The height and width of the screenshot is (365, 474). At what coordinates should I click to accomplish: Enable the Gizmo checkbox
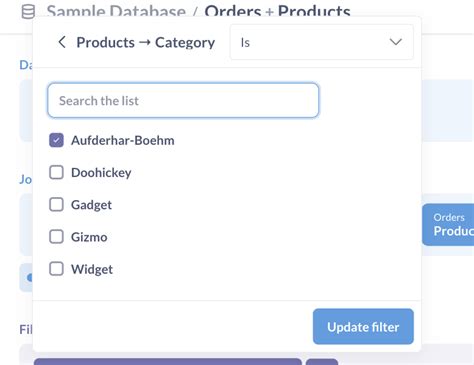click(56, 237)
